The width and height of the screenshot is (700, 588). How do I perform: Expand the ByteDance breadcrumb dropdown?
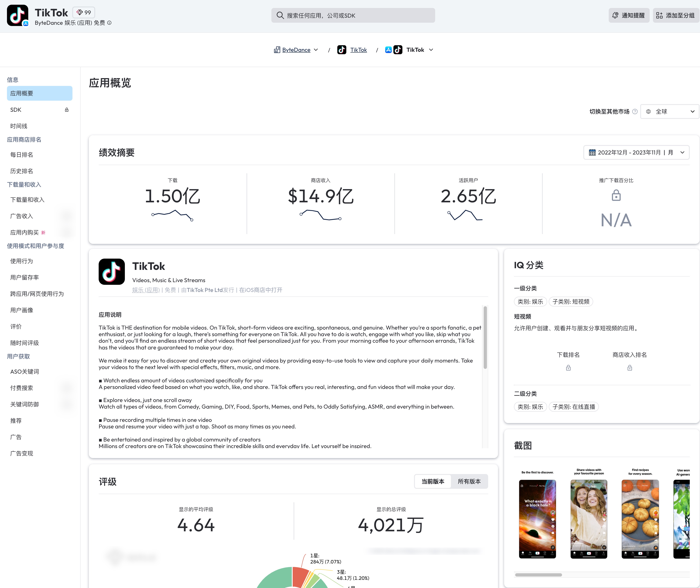[x=315, y=50]
